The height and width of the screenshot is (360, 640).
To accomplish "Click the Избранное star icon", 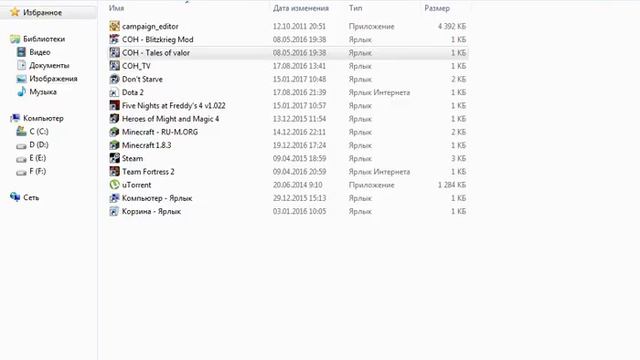I will [x=15, y=12].
